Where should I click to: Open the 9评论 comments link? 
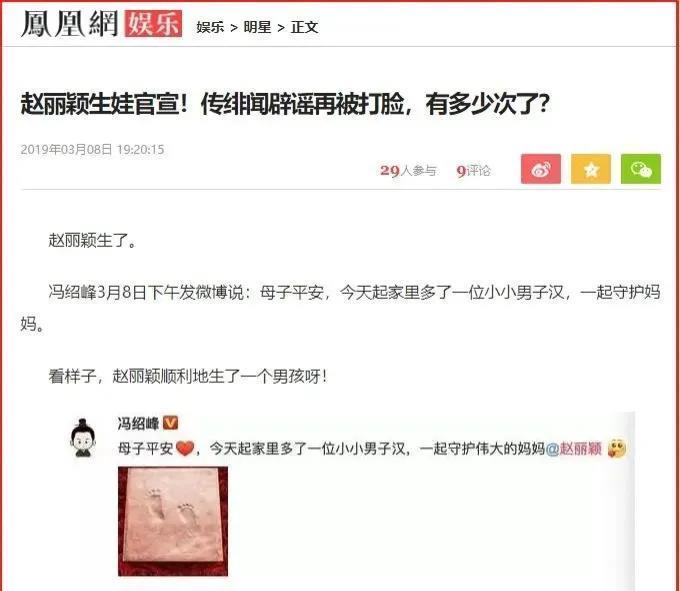[473, 171]
